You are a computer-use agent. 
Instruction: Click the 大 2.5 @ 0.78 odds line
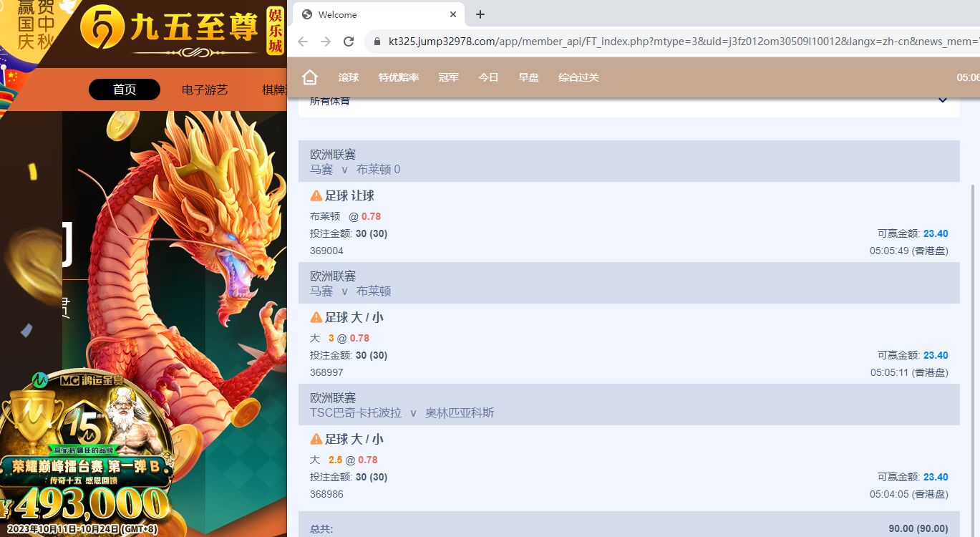[x=344, y=460]
